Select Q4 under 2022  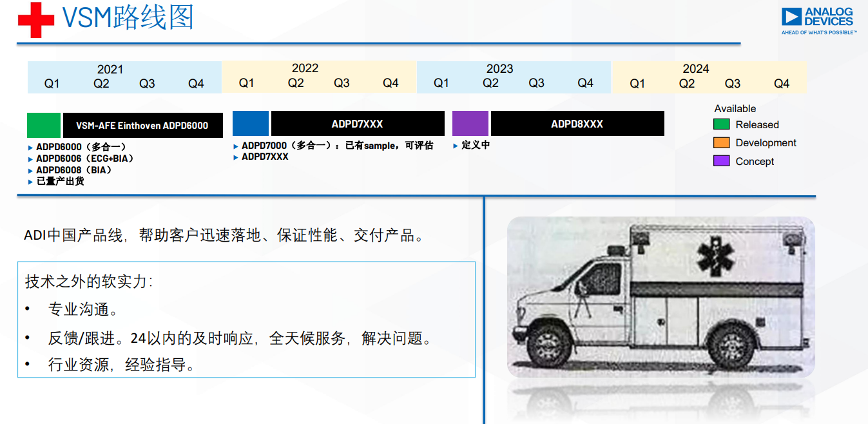391,83
